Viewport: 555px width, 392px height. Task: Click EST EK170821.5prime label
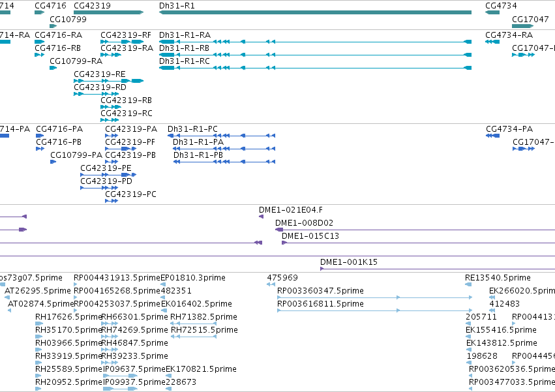[201, 370]
